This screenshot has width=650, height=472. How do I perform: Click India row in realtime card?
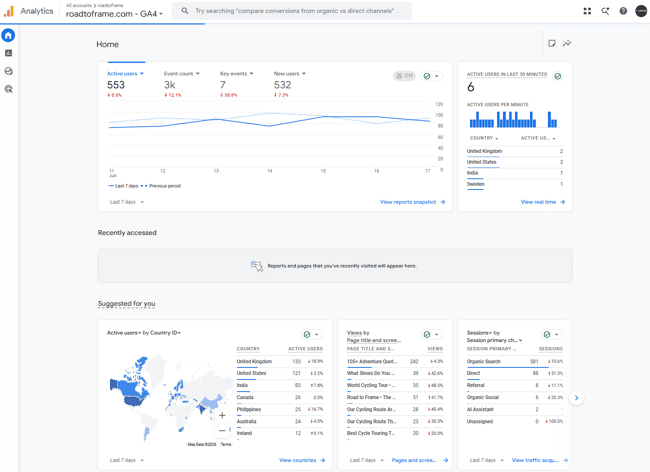pyautogui.click(x=515, y=173)
